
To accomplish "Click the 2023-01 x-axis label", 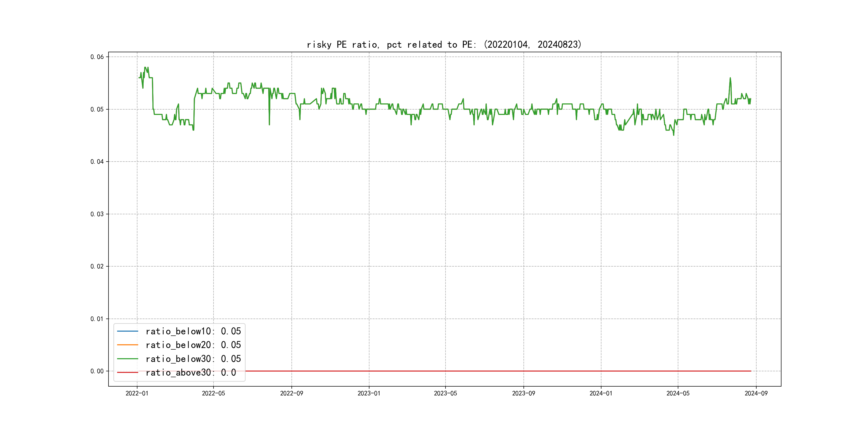I will 369,393.
